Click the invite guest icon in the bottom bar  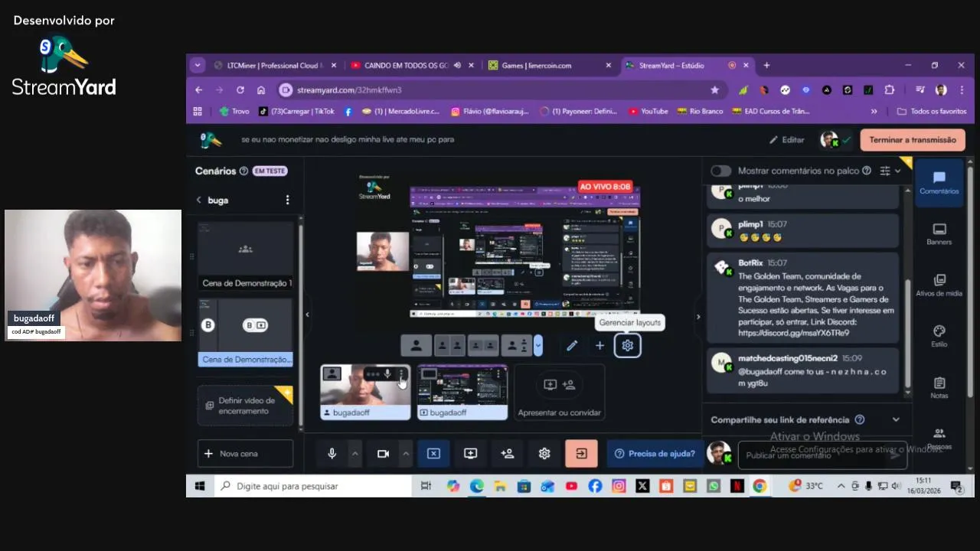pos(507,454)
